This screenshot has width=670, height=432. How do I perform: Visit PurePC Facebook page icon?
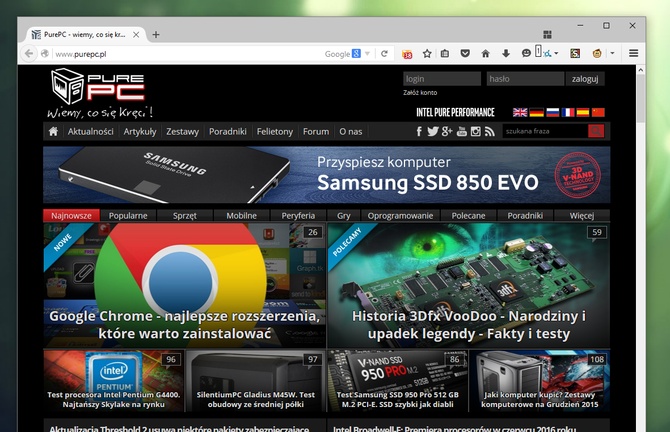pyautogui.click(x=419, y=131)
